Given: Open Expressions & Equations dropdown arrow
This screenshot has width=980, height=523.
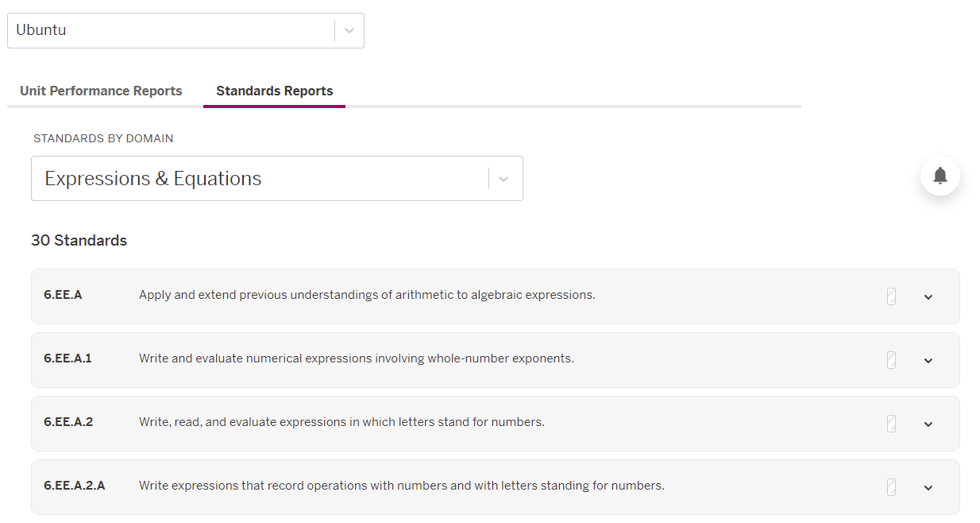Looking at the screenshot, I should tap(504, 179).
